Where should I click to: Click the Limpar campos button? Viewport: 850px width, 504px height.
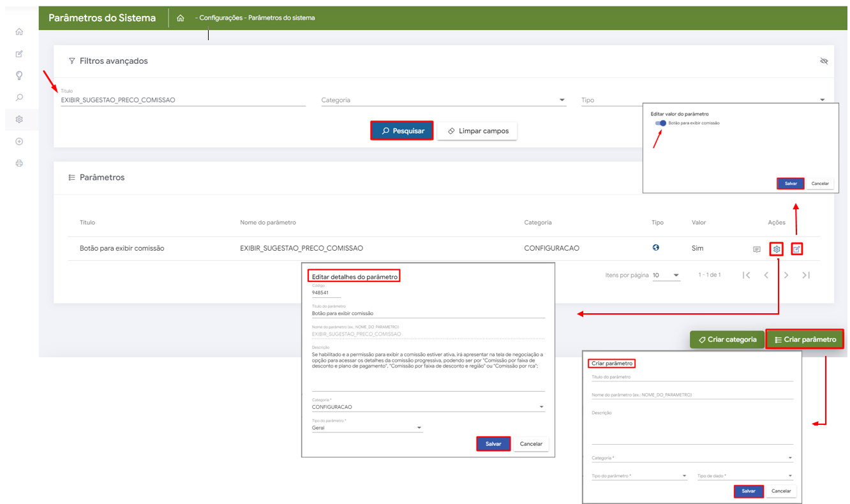coord(477,131)
